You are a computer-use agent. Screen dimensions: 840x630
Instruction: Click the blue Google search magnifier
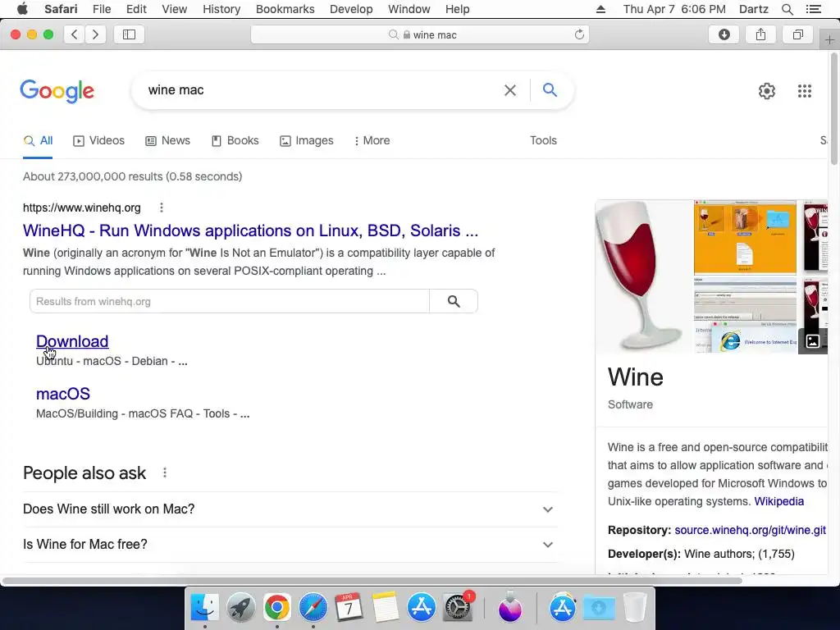(x=550, y=89)
